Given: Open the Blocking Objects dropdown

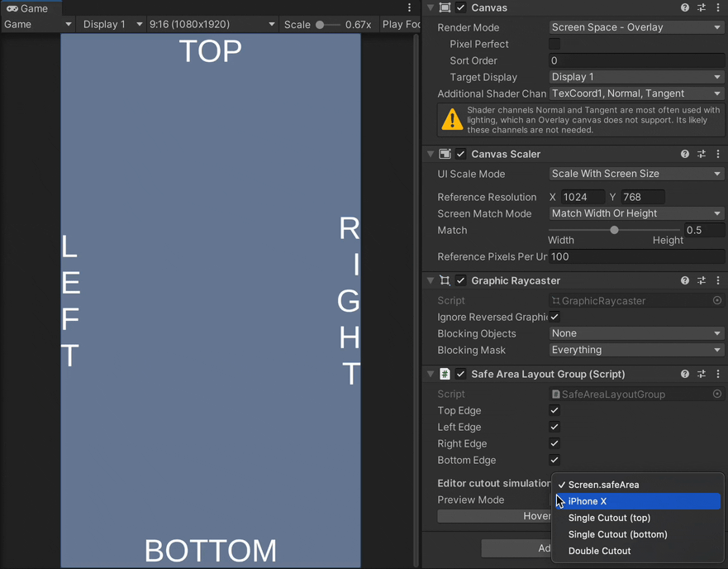Looking at the screenshot, I should (x=636, y=333).
